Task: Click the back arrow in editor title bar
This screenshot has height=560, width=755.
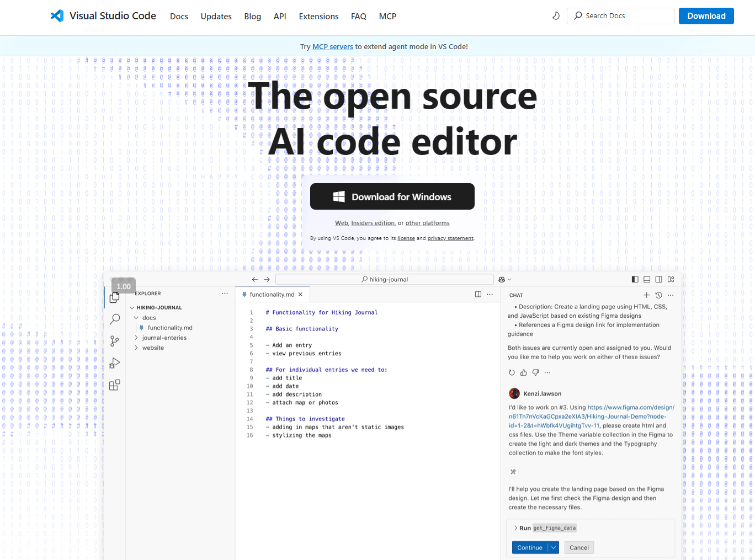Action: [x=254, y=280]
